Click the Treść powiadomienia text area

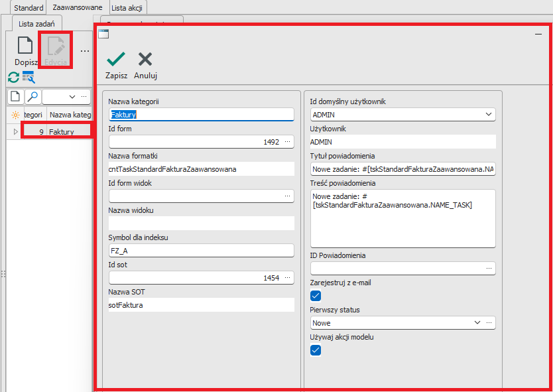tap(402, 218)
